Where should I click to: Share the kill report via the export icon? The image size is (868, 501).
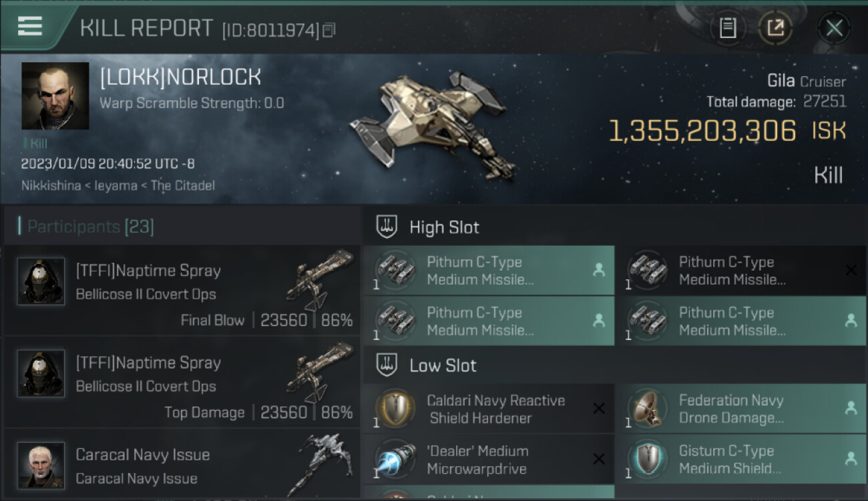coord(775,28)
